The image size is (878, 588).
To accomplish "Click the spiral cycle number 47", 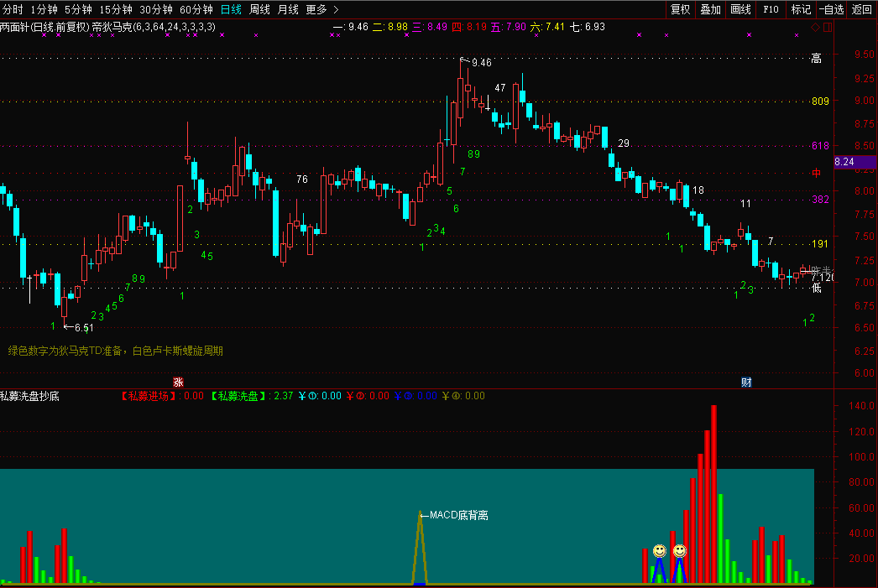I will [500, 88].
